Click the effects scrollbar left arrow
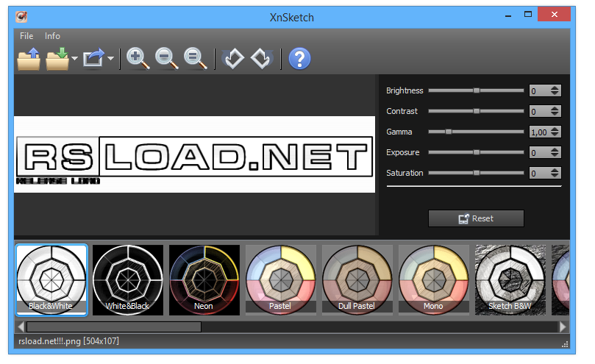 point(21,326)
